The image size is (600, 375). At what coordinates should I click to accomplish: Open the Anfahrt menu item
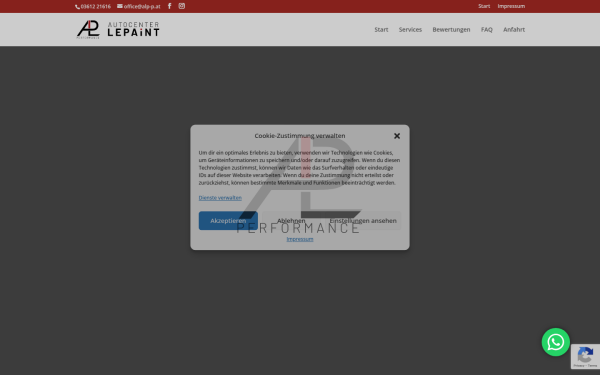[514, 29]
